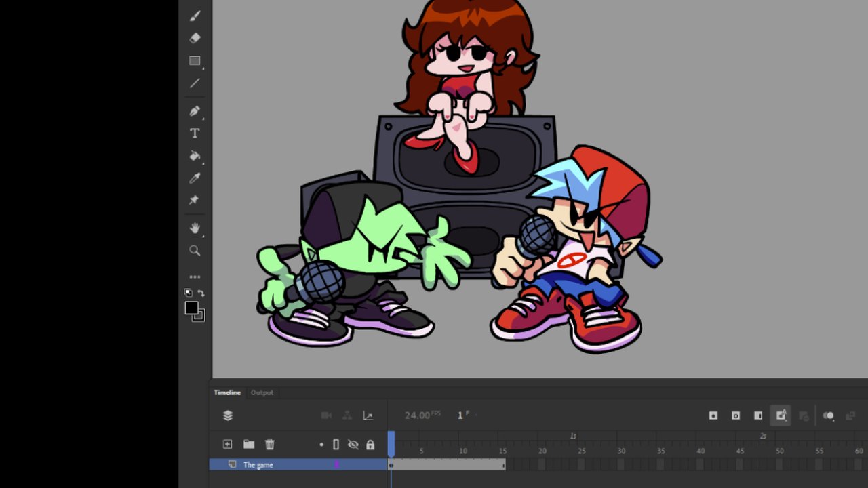This screenshot has width=868, height=488.
Task: Click the last frame of the gray span
Action: [x=502, y=464]
